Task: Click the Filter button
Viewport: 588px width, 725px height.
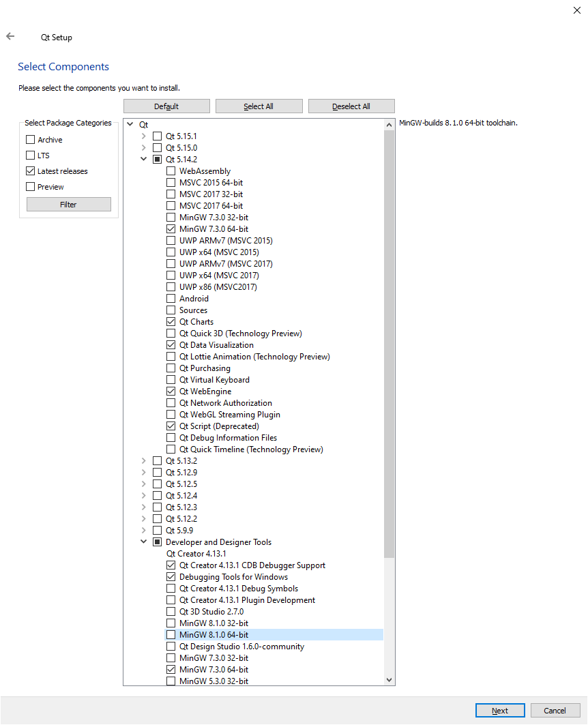Action: click(68, 205)
